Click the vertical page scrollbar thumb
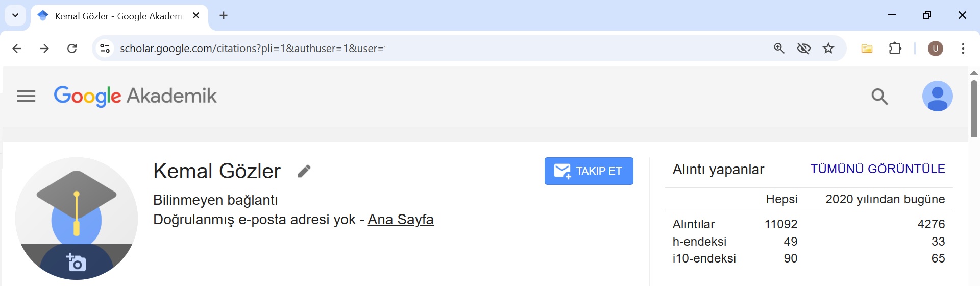 [974, 108]
